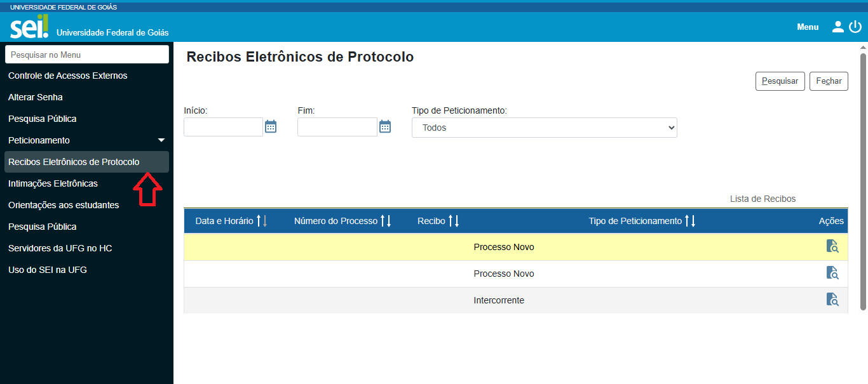Open the calendar picker for Fim date
This screenshot has height=384, width=868.
(x=385, y=126)
